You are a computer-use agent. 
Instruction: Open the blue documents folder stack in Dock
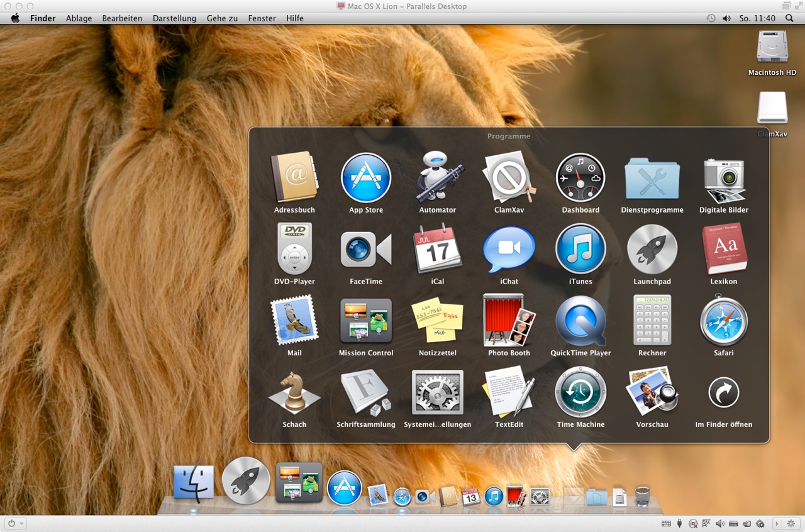tap(597, 497)
